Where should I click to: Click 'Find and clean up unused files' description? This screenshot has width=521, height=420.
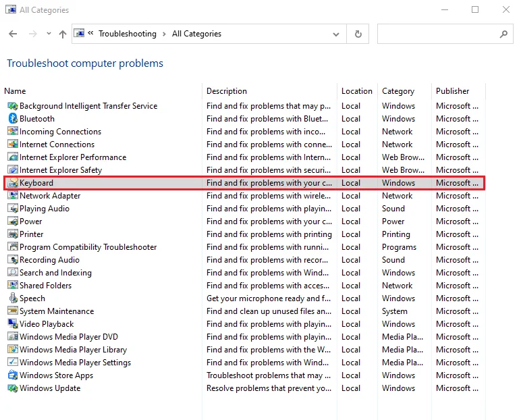coord(269,311)
